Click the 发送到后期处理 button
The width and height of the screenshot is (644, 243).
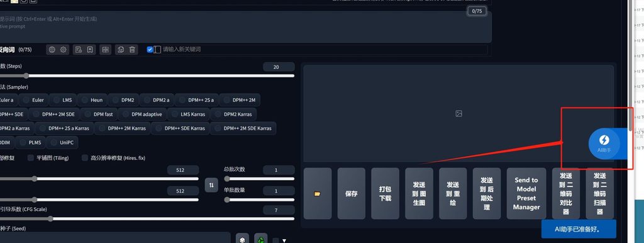pyautogui.click(x=487, y=193)
